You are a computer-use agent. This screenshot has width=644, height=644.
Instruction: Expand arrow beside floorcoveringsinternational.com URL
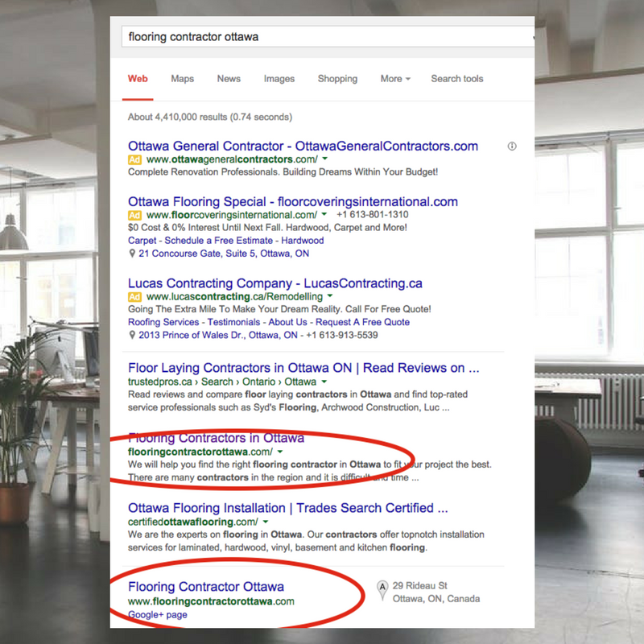(x=324, y=215)
